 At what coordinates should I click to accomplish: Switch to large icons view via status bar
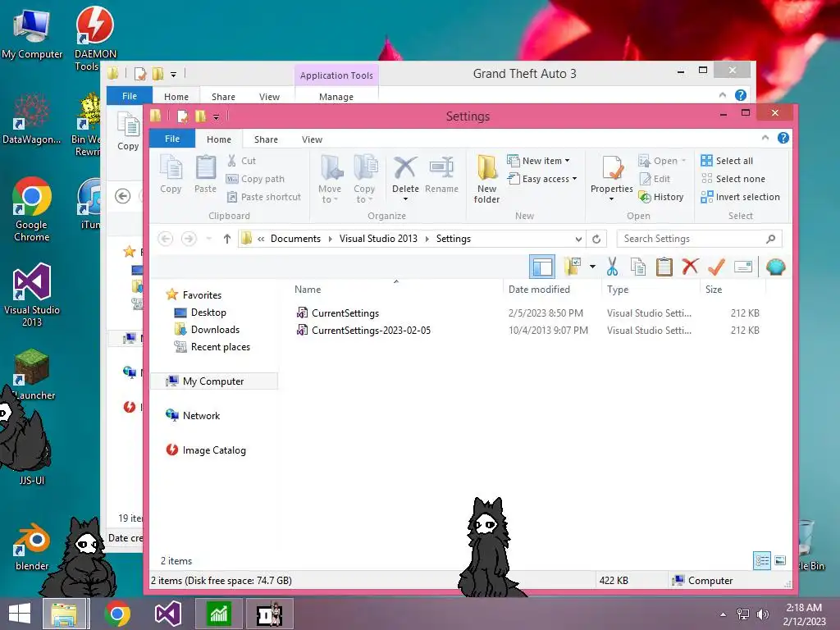click(780, 561)
